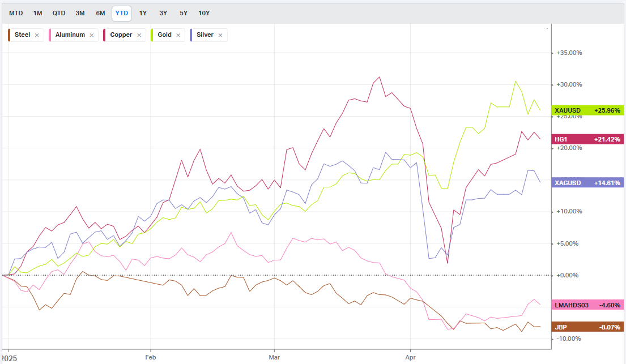Click the +20.00% y-axis label
Viewport: 626px width, 364px height.
pyautogui.click(x=569, y=148)
